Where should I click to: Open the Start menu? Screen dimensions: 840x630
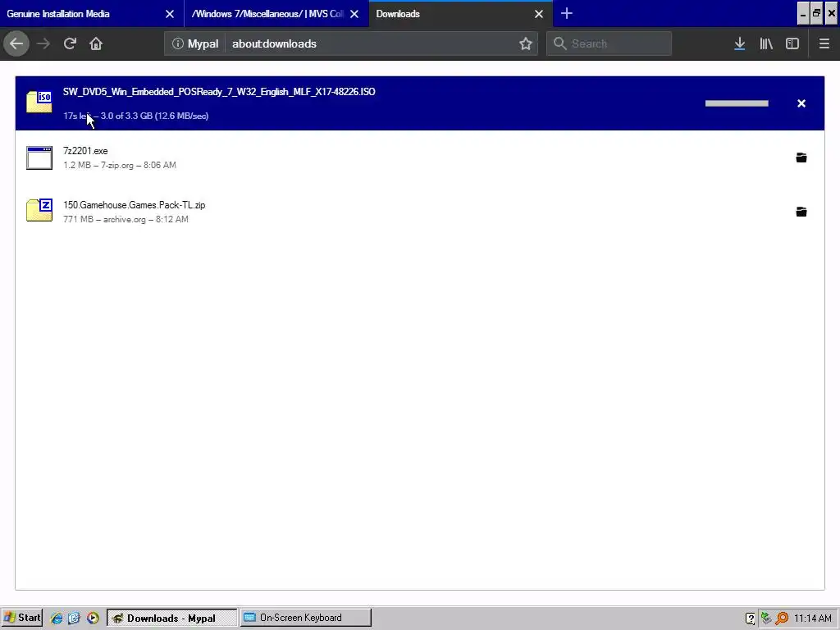21,618
